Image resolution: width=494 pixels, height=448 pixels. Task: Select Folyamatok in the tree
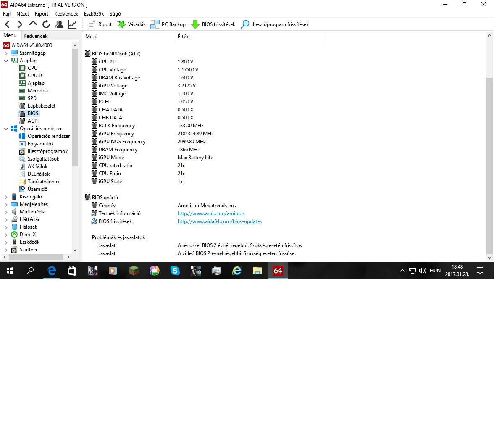41,144
